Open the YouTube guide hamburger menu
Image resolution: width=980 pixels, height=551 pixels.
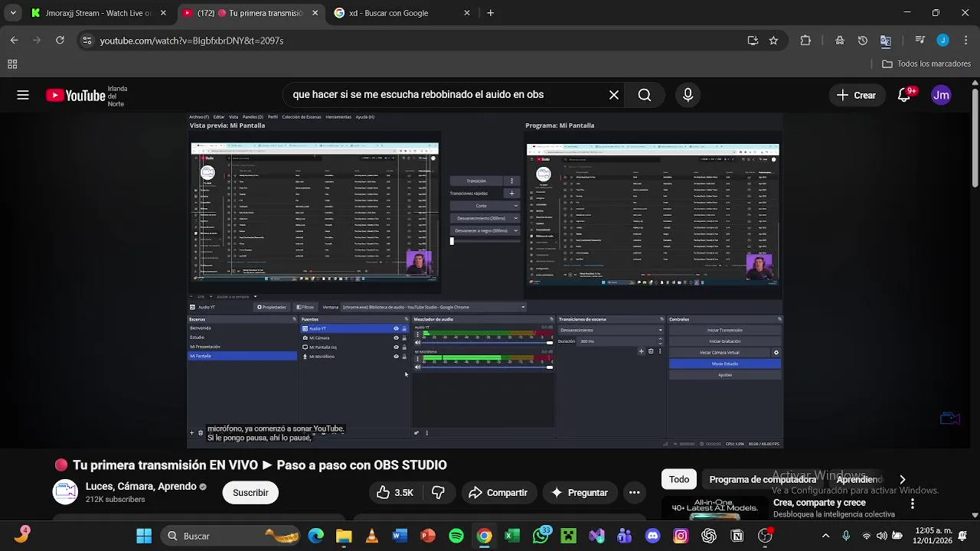23,95
